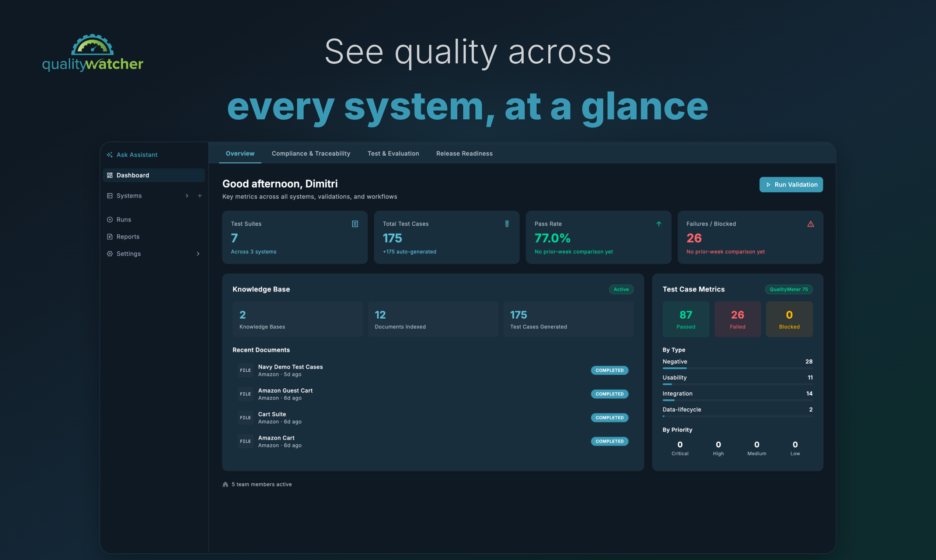This screenshot has width=936, height=560.
Task: Click the Failed count tile showing 26
Action: 737,319
